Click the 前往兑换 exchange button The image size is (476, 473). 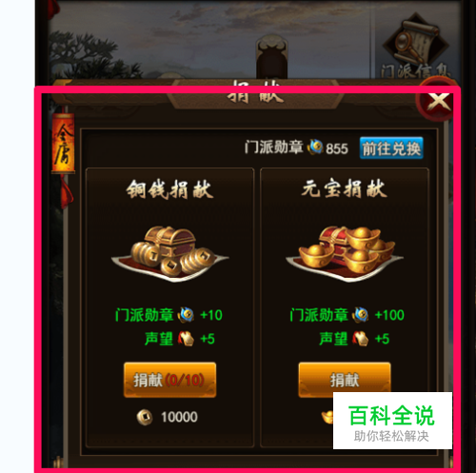point(391,148)
